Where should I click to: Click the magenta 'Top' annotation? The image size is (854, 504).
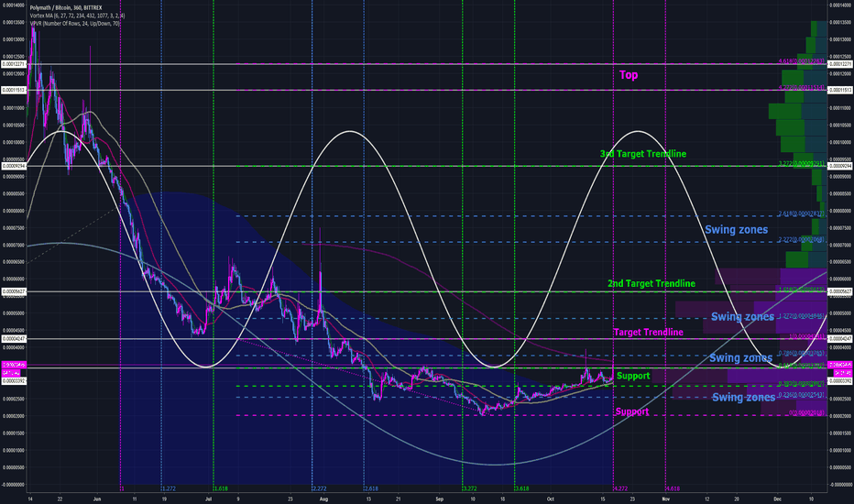coord(629,75)
